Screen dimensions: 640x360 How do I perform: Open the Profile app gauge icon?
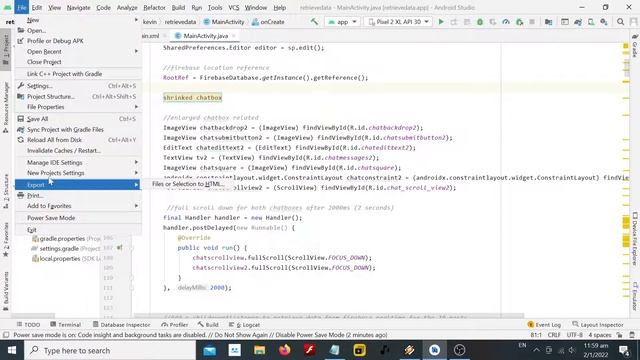pos(506,22)
